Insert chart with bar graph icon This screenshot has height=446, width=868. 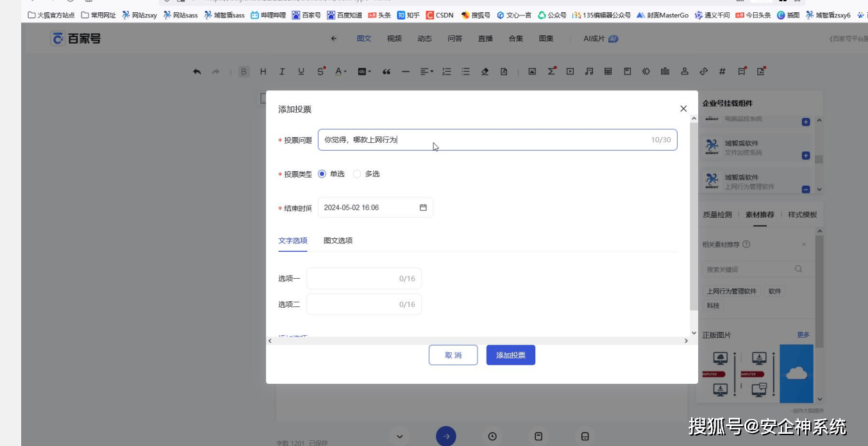click(x=665, y=72)
